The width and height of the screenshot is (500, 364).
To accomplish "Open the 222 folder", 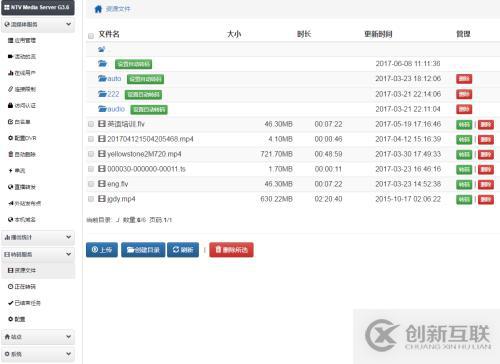I will (x=109, y=94).
